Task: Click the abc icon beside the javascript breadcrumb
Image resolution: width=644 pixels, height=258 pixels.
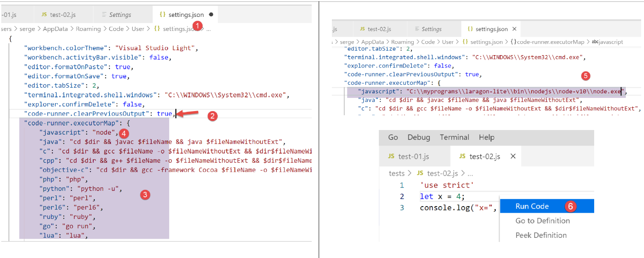Action: point(594,42)
